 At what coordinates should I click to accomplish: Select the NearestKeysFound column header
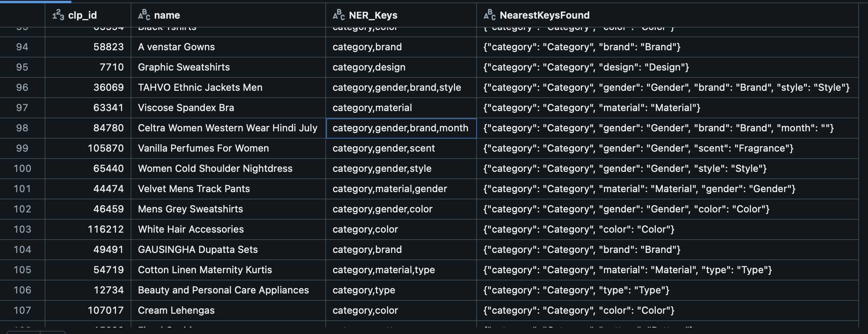(x=544, y=15)
